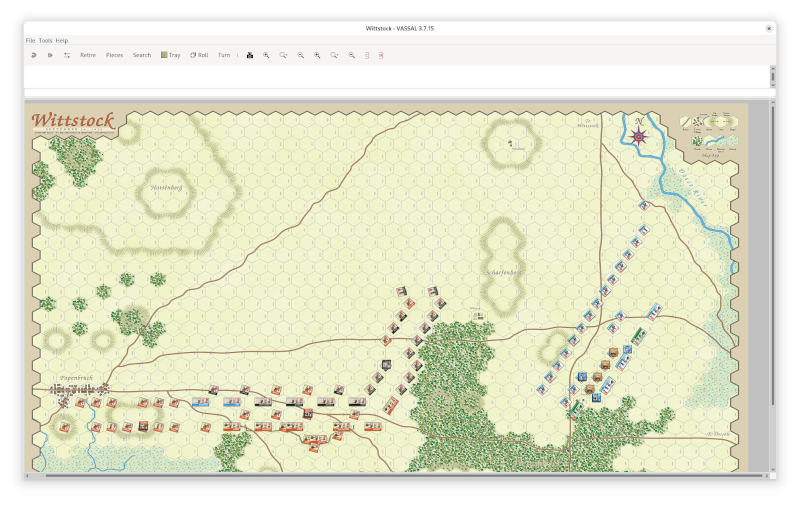Click the last orange chart icon in toolbar
The width and height of the screenshot is (800, 505).
[x=381, y=55]
